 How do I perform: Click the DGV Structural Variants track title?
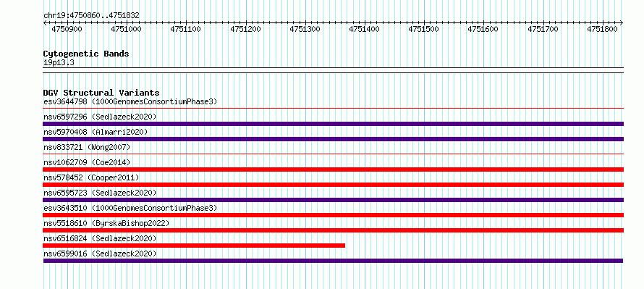(101, 93)
